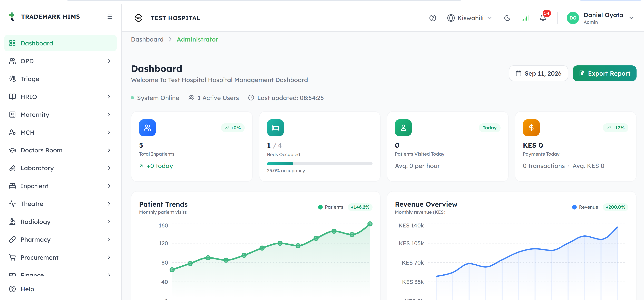
Task: Expand the MCH submenu arrow
Action: pos(109,132)
